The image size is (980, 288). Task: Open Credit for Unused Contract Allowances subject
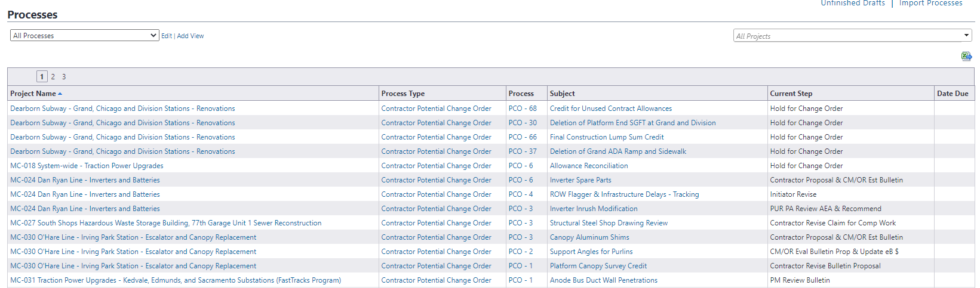point(611,109)
